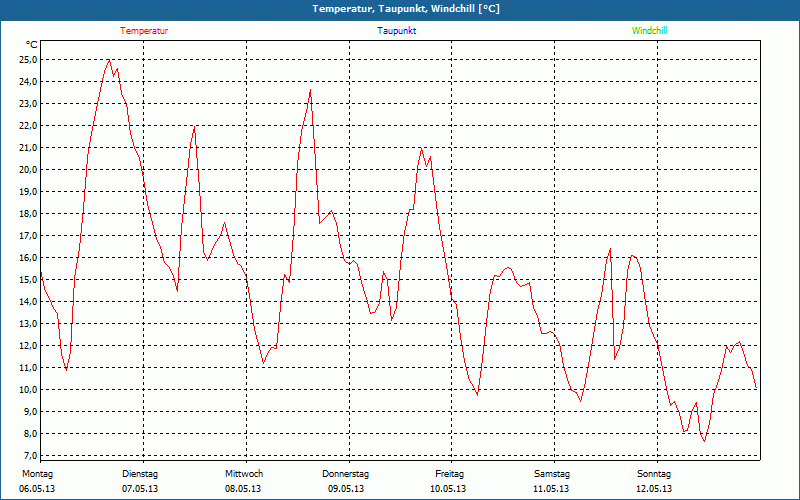Click the 24,0 value on the y-axis
Screen dimensions: 800x500
pyautogui.click(x=28, y=82)
